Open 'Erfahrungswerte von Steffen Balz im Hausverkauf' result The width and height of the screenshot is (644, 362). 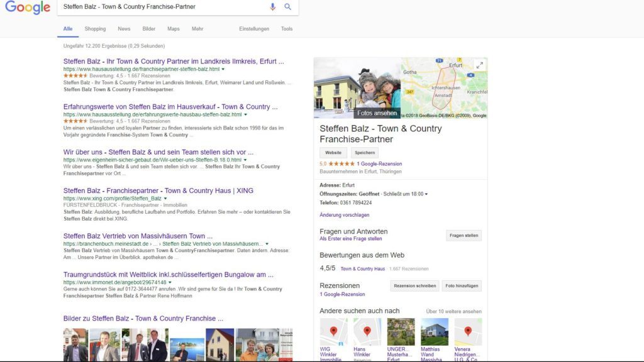(170, 107)
